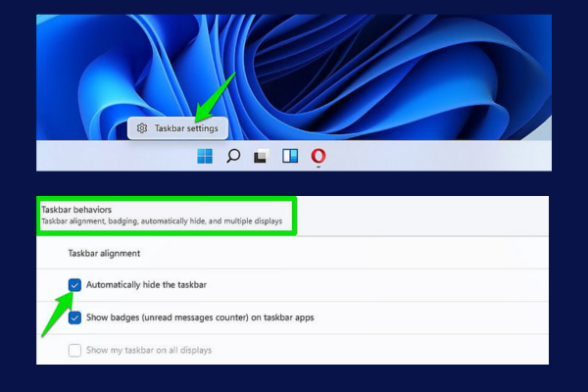
Task: Click the 'Automatically hide the taskbar' label text
Action: pyautogui.click(x=146, y=285)
